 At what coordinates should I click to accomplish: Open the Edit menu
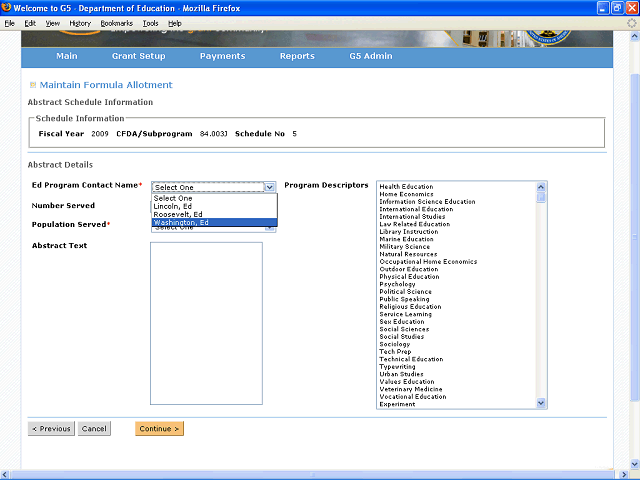pyautogui.click(x=30, y=23)
